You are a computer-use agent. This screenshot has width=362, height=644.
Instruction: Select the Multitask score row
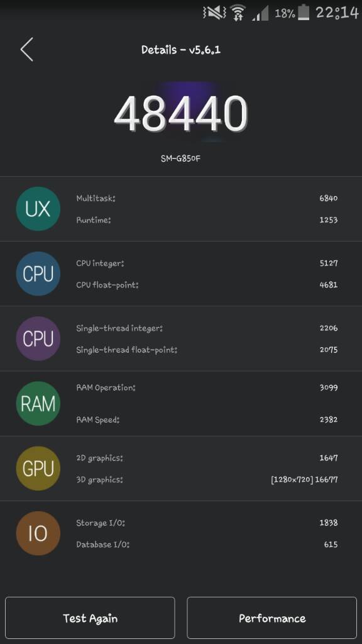pyautogui.click(x=207, y=198)
